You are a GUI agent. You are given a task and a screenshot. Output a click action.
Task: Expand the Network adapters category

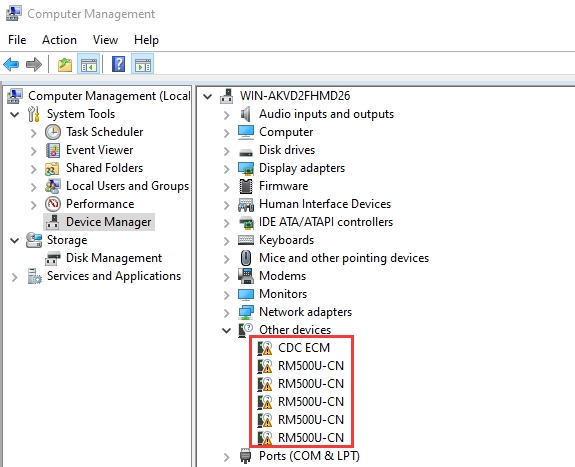click(226, 313)
